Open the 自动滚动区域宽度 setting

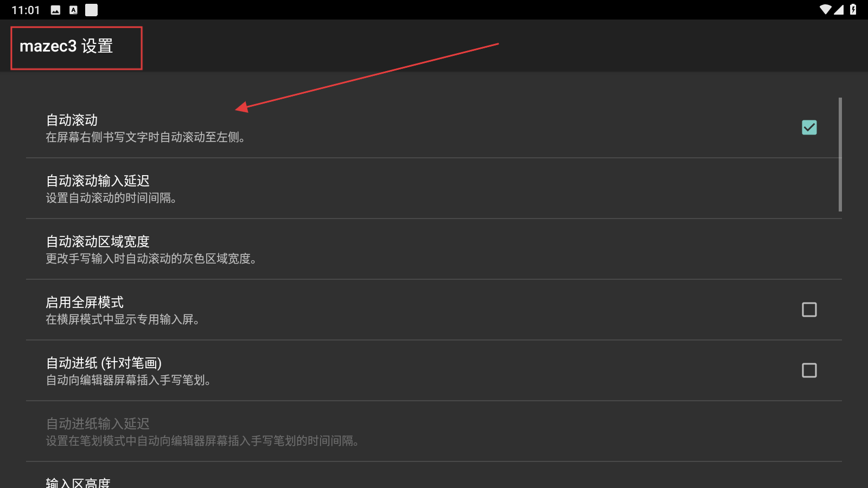pos(434,249)
